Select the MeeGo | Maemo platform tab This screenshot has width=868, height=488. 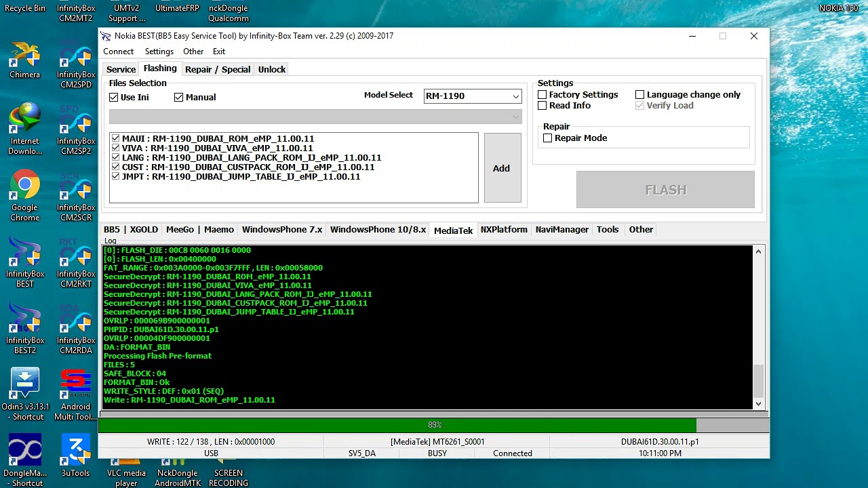(x=200, y=230)
